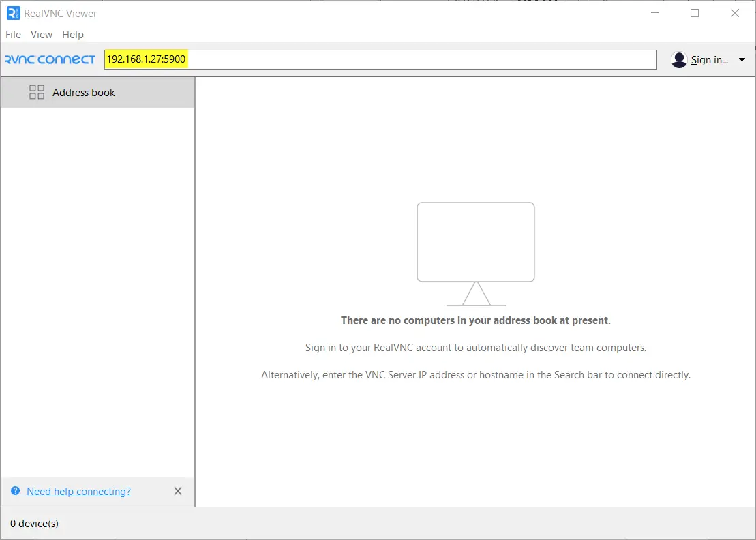756x540 pixels.
Task: Open the Help menu
Action: [73, 35]
